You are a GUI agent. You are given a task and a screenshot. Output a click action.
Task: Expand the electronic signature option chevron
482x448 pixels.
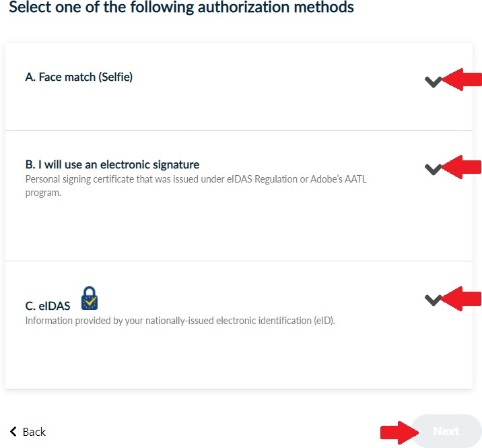(x=433, y=169)
